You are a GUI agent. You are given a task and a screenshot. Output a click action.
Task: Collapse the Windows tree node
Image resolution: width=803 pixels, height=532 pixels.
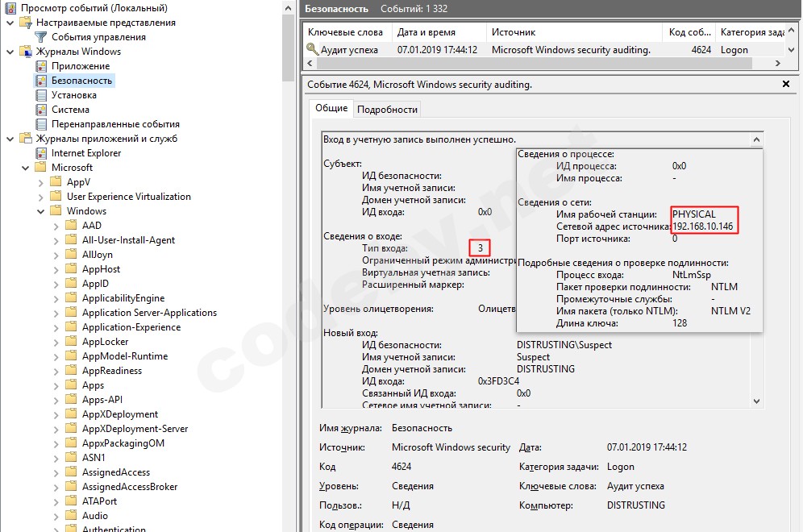point(40,211)
